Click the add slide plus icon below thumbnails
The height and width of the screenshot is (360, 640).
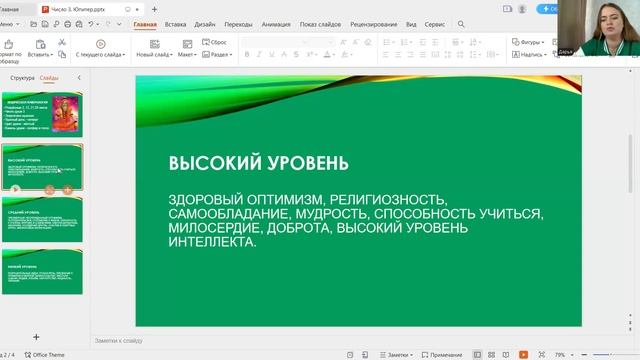(36, 337)
